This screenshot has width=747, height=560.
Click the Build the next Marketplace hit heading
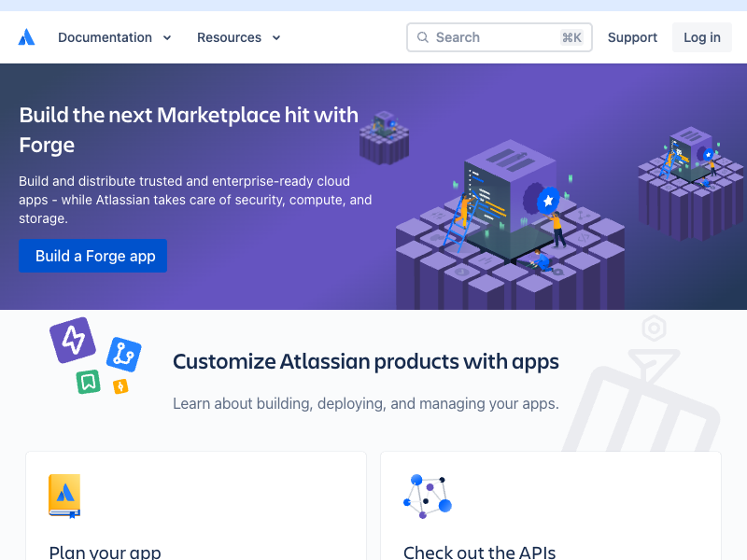tap(189, 130)
